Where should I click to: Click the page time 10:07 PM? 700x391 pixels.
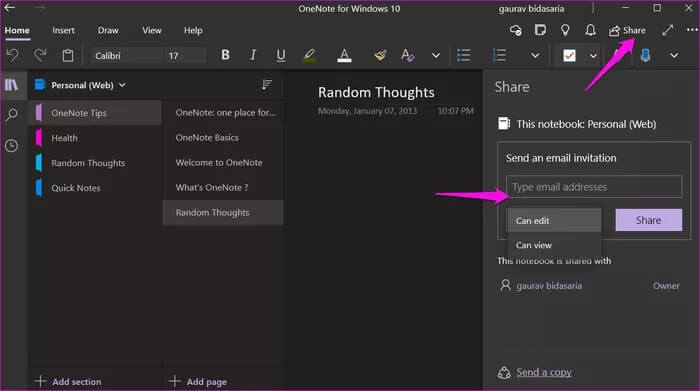click(455, 111)
